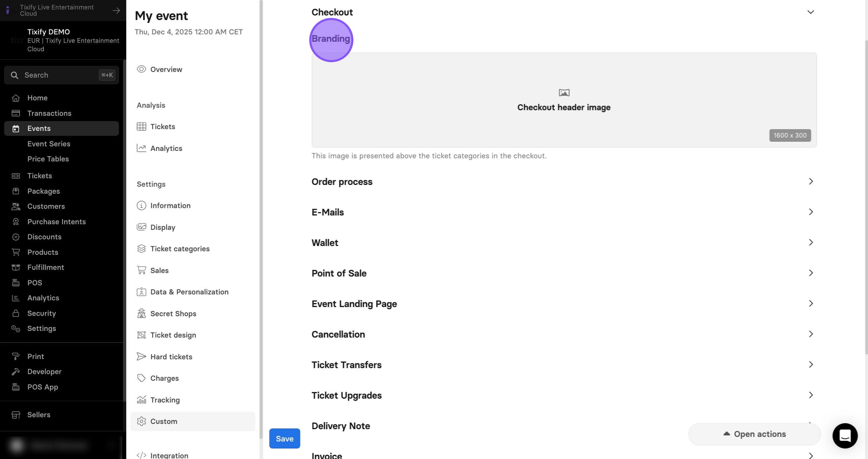The width and height of the screenshot is (868, 459).
Task: Click the blue Save button
Action: [x=285, y=438]
